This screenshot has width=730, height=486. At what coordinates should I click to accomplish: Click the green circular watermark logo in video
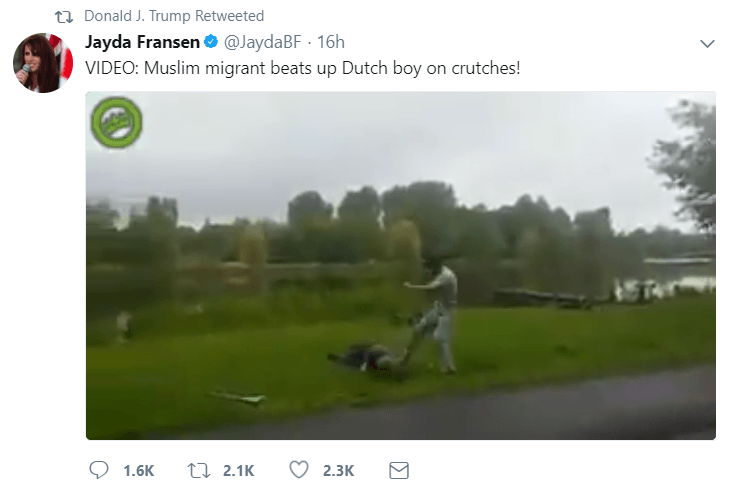coord(116,122)
